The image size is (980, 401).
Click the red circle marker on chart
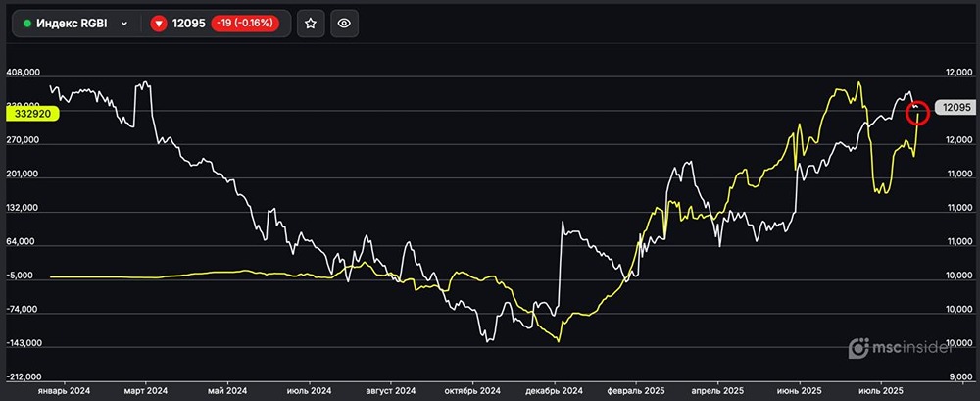coord(918,113)
